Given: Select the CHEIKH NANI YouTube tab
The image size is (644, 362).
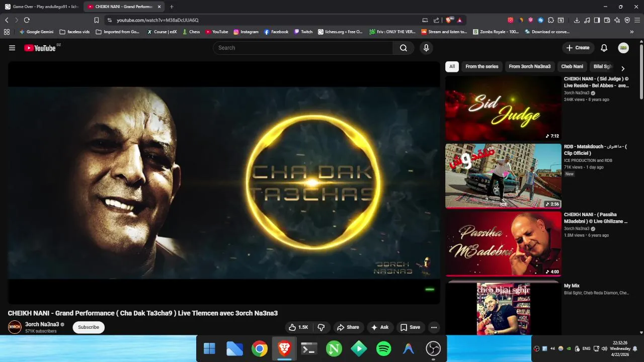Looking at the screenshot, I should coord(123,7).
